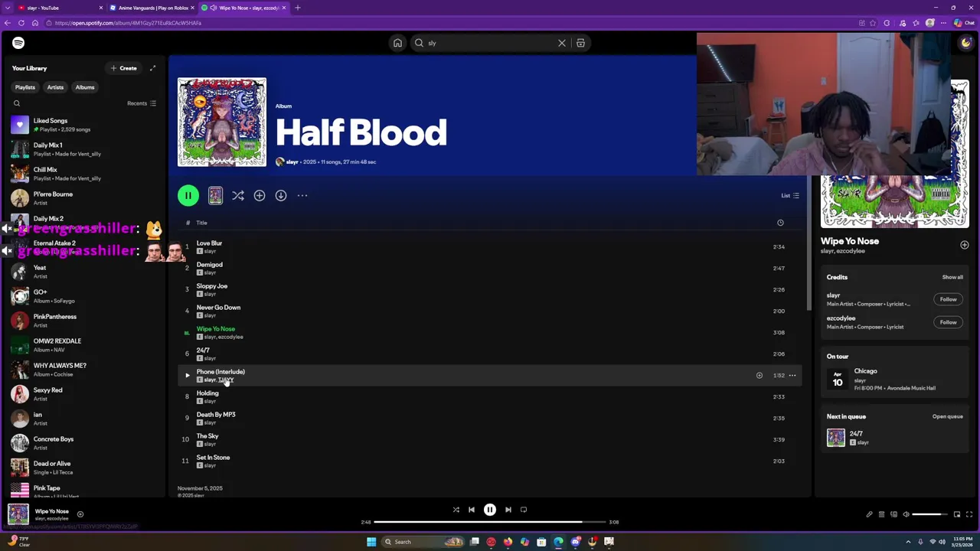The width and height of the screenshot is (980, 551).
Task: Open connect to a device icon
Action: (x=893, y=514)
